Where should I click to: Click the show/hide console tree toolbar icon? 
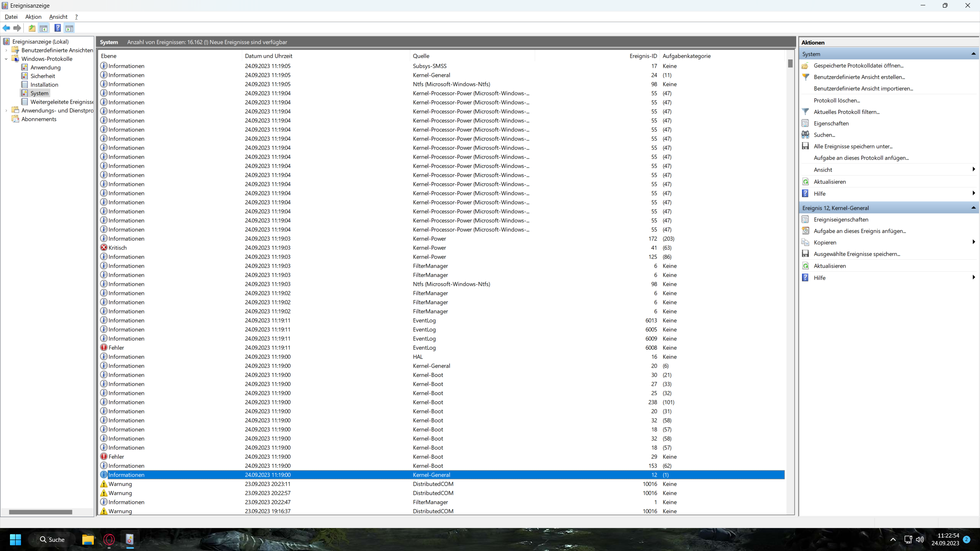[44, 28]
